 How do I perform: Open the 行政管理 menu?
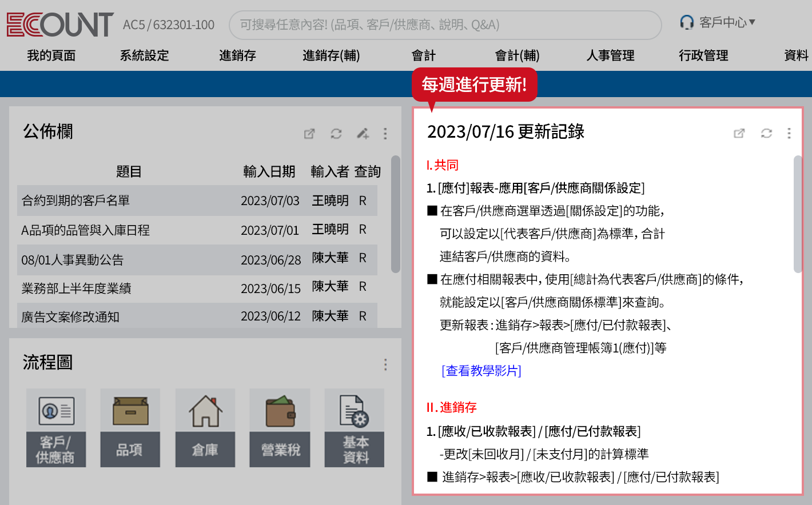point(703,55)
